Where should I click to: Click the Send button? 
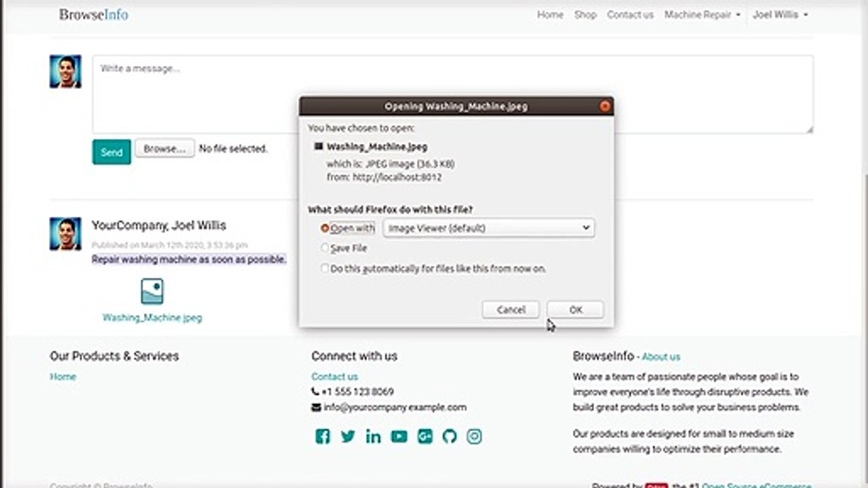click(111, 152)
